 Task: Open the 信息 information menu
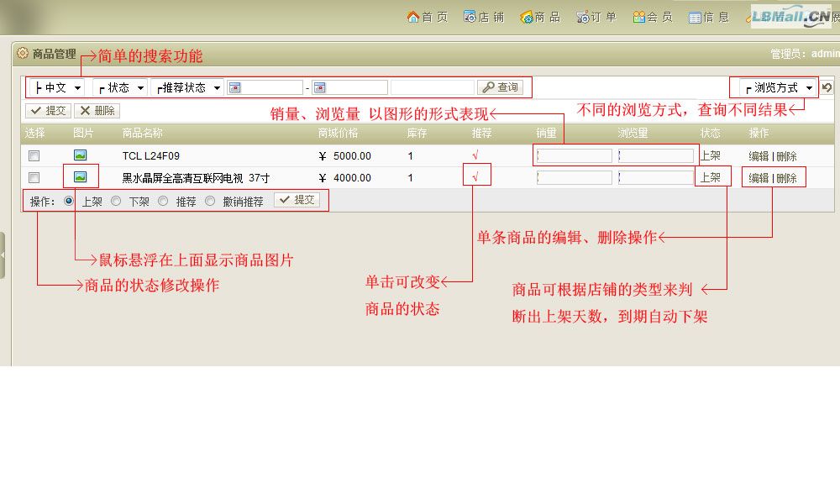click(709, 17)
